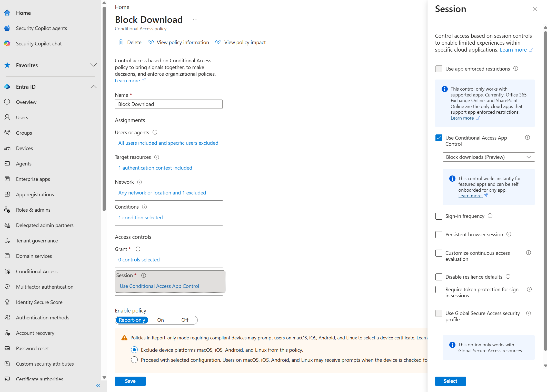Click info icon next to Network
The image size is (547, 392).
[x=140, y=182]
